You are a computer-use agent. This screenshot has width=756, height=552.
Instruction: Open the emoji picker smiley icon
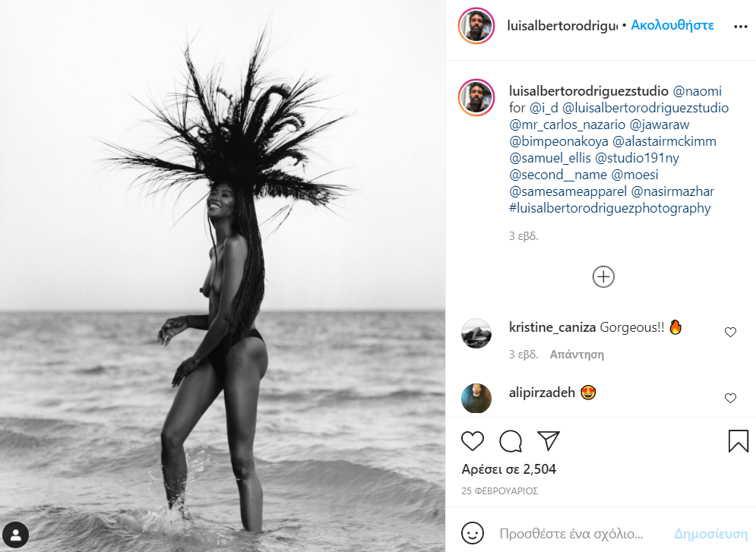[x=472, y=533]
